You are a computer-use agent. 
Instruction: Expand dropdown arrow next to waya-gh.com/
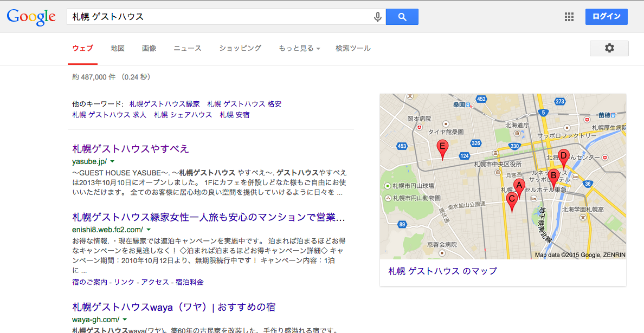click(x=125, y=319)
